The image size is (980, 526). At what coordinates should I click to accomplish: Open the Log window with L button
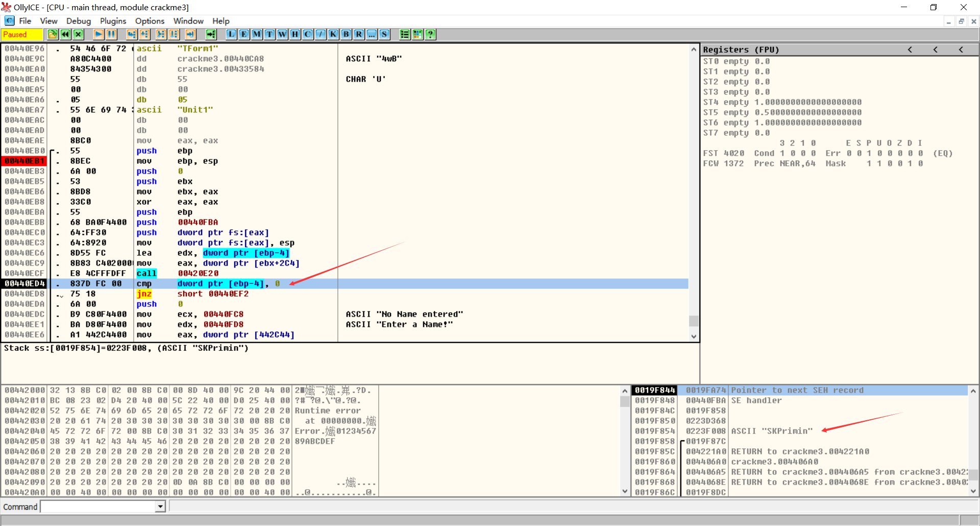click(231, 34)
